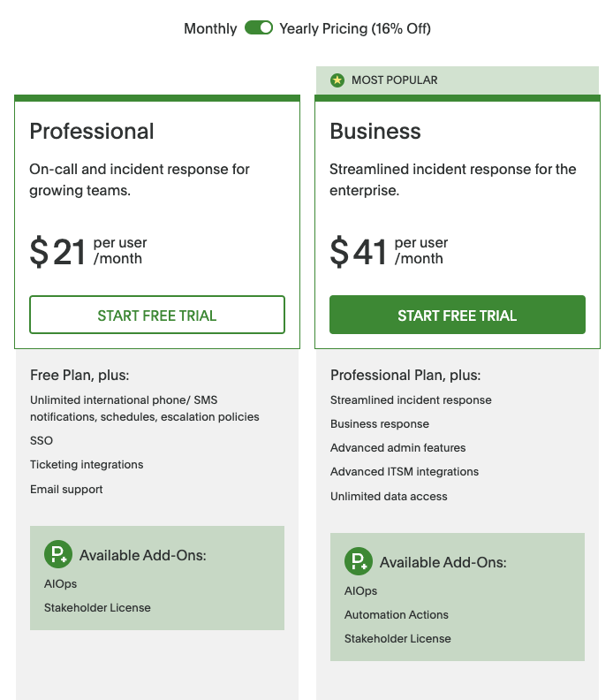Viewport: 613px width, 700px height.
Task: Click Stakeholder License under Professional add-ons
Action: pos(97,608)
